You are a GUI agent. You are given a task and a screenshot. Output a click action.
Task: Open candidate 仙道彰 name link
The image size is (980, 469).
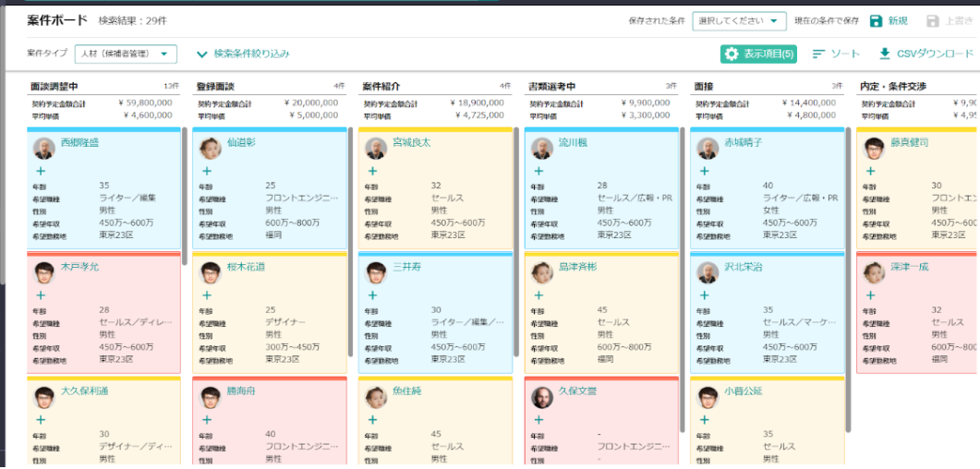[x=241, y=143]
